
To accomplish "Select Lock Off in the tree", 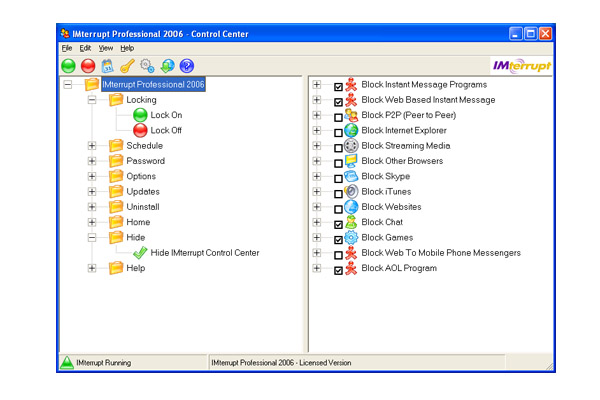I will (x=166, y=130).
